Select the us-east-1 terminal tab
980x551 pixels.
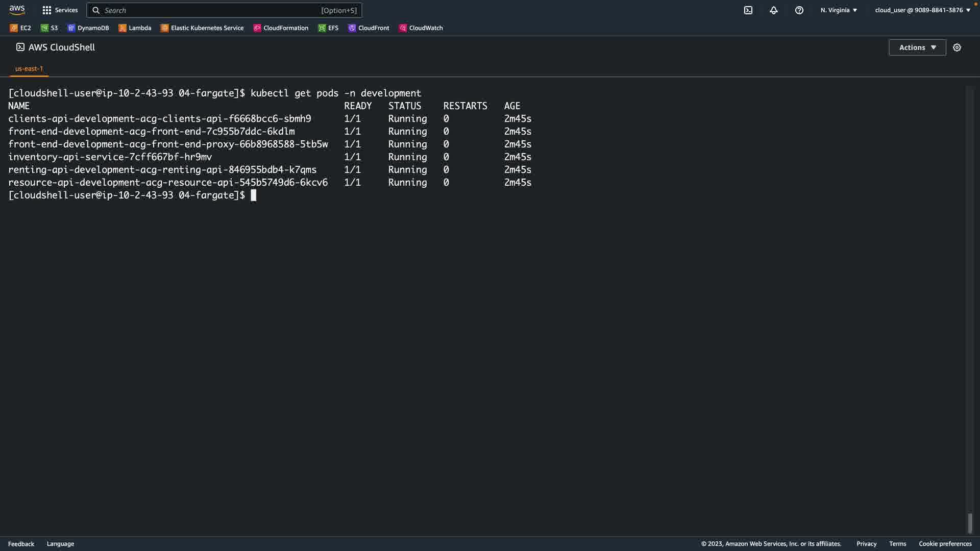click(29, 68)
